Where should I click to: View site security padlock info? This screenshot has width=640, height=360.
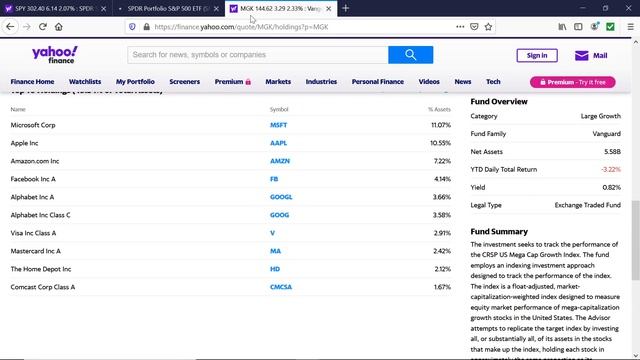146,27
